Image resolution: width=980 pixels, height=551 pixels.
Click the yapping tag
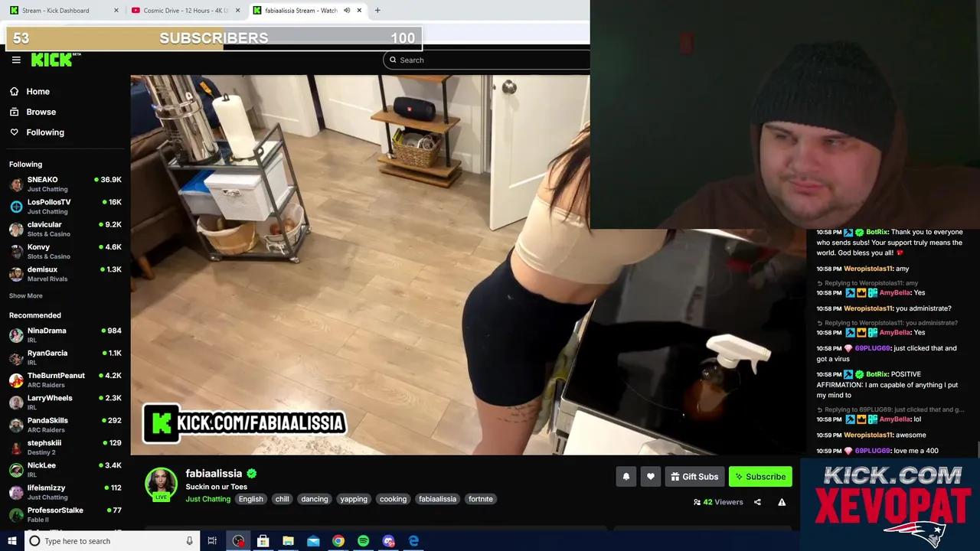click(x=354, y=499)
